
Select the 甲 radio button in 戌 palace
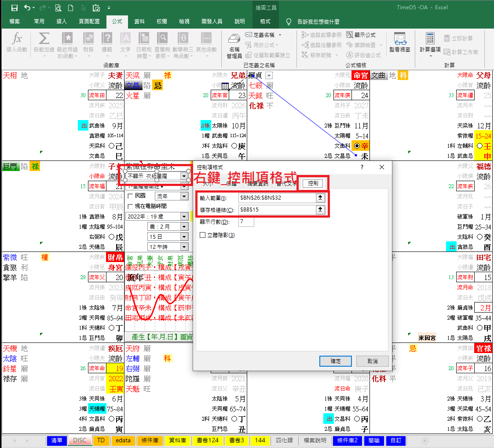(479, 328)
